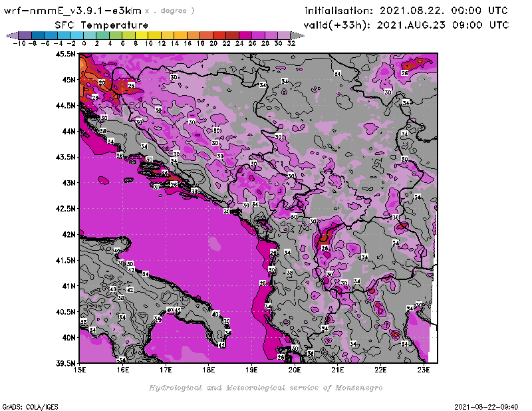Click the orange swatch between 14 and 16

coord(180,35)
